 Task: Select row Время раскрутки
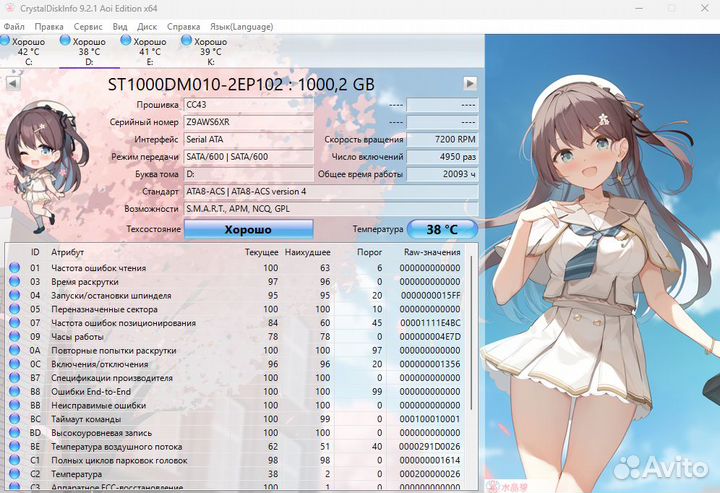point(236,281)
